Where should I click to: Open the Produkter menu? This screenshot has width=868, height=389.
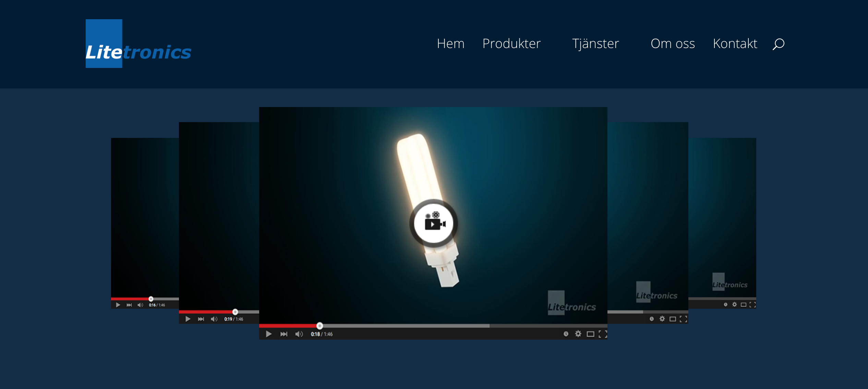511,44
